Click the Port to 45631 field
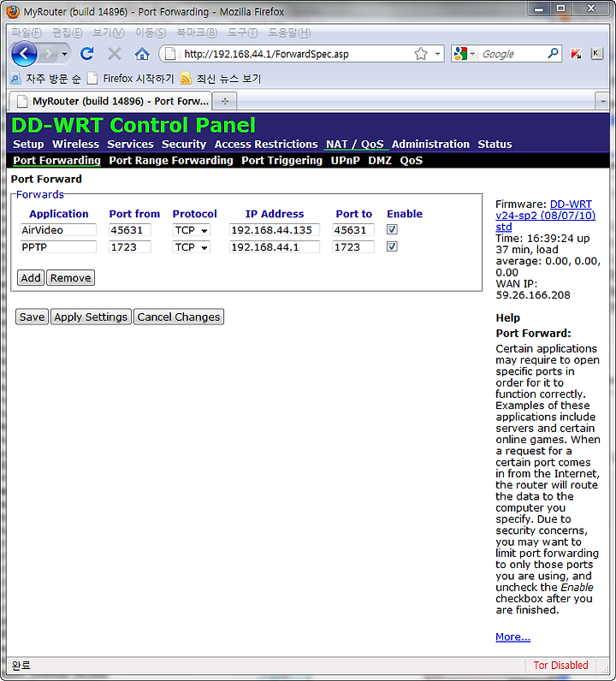 coord(353,230)
